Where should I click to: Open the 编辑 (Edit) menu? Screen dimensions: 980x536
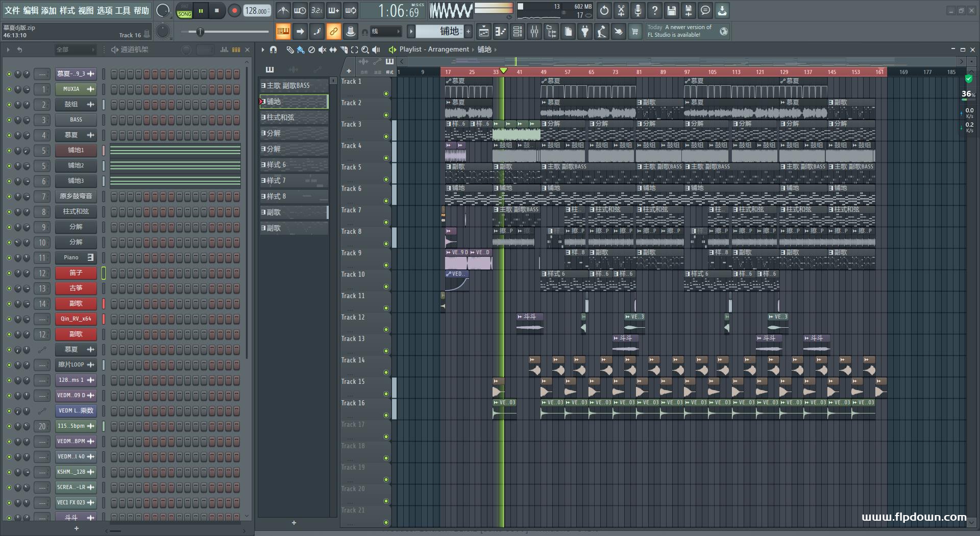tap(31, 10)
